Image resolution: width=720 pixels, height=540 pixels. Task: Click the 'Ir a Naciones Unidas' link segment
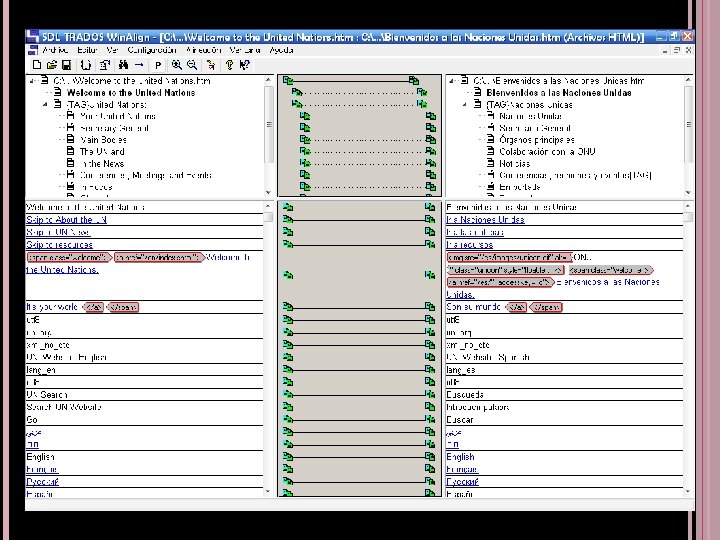point(485,219)
